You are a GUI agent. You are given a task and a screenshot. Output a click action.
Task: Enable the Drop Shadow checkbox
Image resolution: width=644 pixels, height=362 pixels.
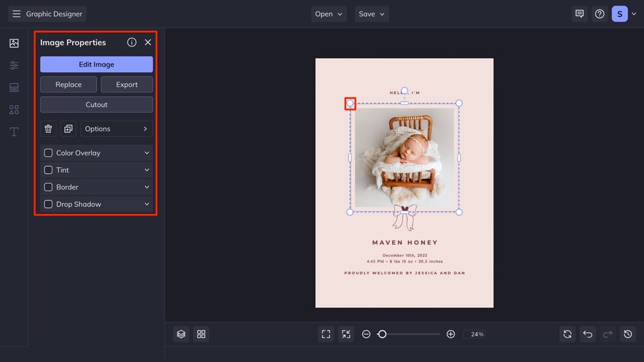(48, 205)
